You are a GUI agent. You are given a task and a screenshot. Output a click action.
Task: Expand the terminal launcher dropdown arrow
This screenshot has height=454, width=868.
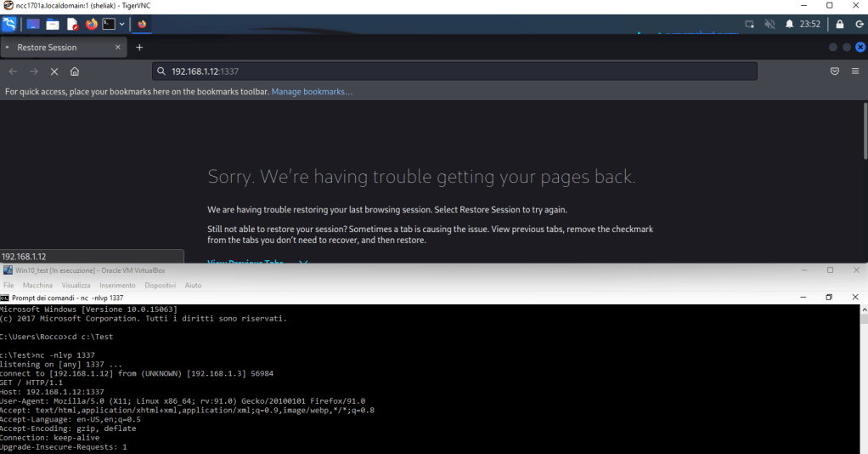tap(122, 25)
